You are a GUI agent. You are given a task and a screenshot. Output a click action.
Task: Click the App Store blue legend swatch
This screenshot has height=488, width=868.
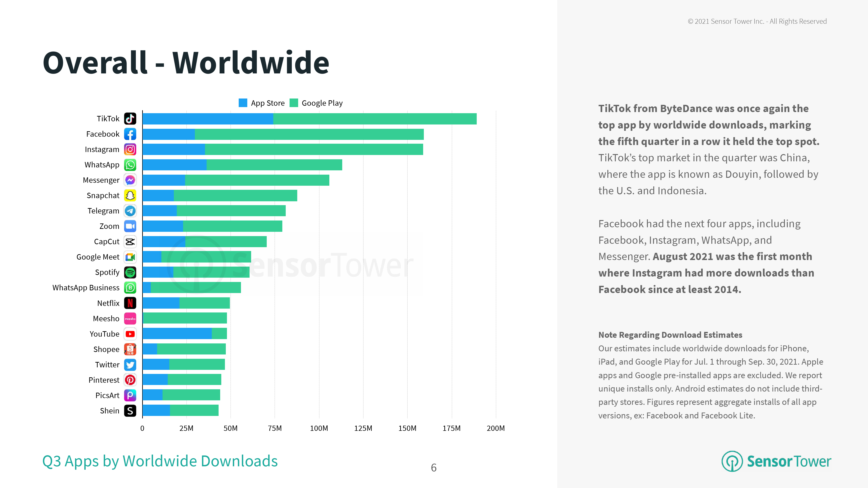pyautogui.click(x=243, y=103)
